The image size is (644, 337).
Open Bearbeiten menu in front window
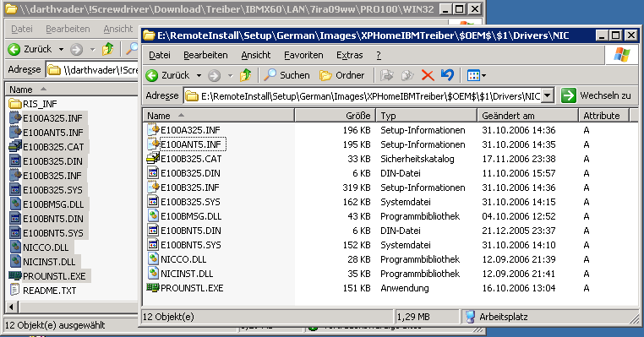click(205, 55)
